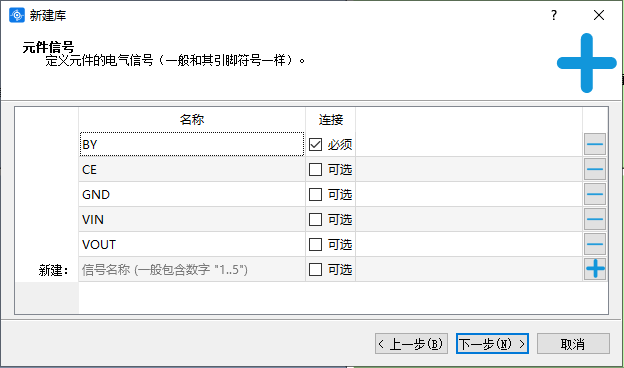Image resolution: width=624 pixels, height=368 pixels.
Task: Remove the VOUT signal with its minus icon
Action: click(x=595, y=244)
